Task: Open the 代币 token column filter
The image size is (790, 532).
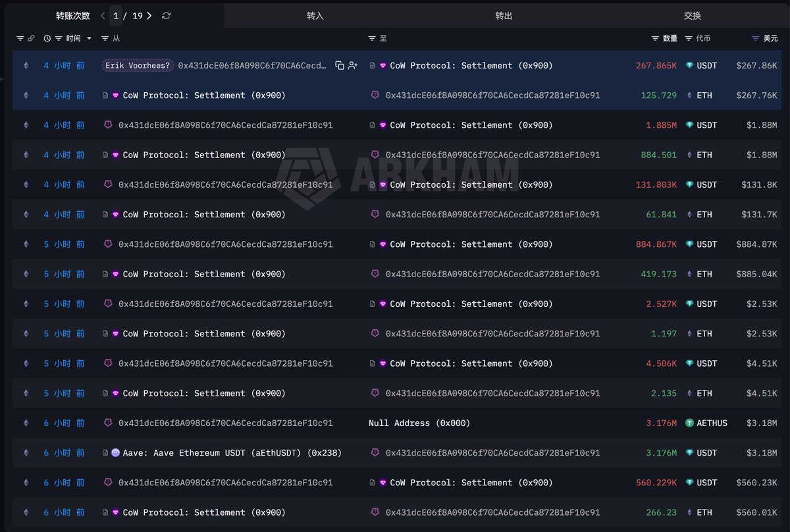Action: (x=689, y=38)
